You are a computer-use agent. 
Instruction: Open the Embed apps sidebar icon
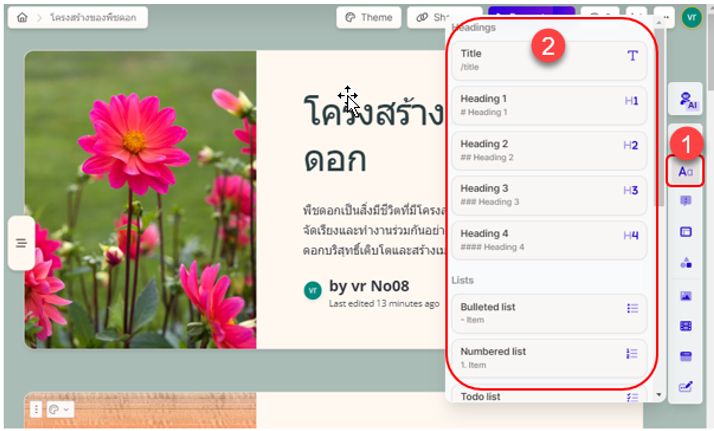click(x=685, y=356)
